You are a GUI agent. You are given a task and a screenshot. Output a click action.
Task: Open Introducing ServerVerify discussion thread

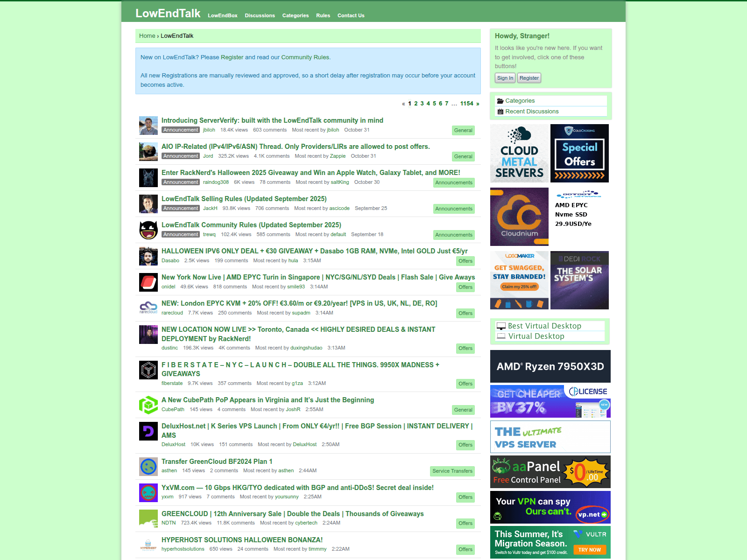click(272, 120)
